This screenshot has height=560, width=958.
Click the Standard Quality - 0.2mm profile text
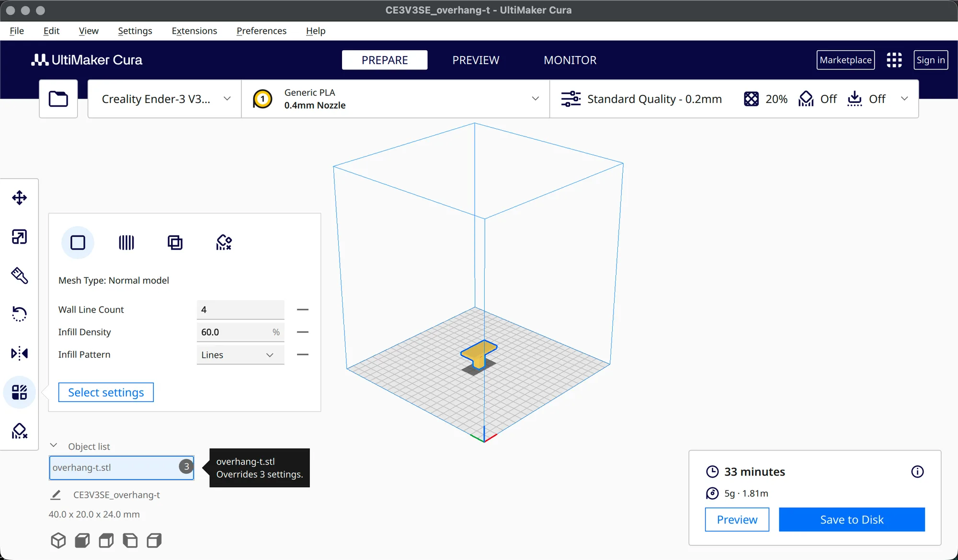[x=654, y=99]
